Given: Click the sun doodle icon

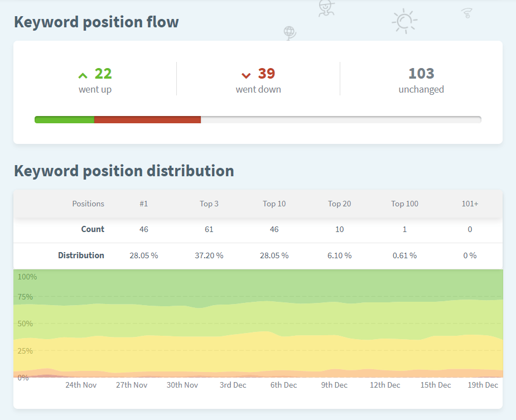Looking at the screenshot, I should [x=404, y=21].
